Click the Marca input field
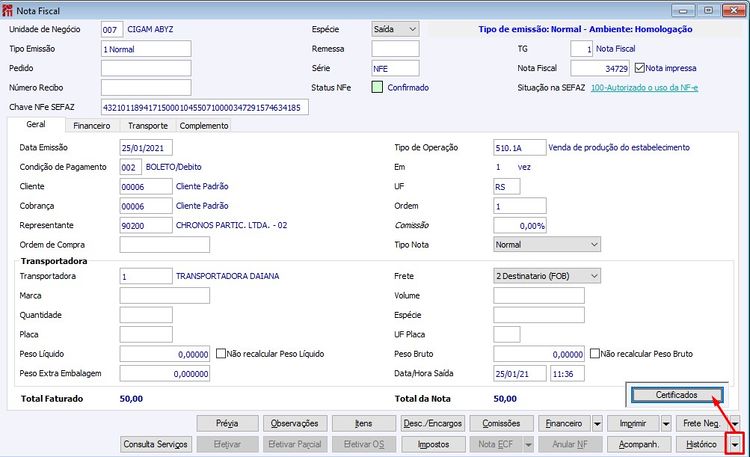Screen dimensions: 750x457 click(x=165, y=295)
